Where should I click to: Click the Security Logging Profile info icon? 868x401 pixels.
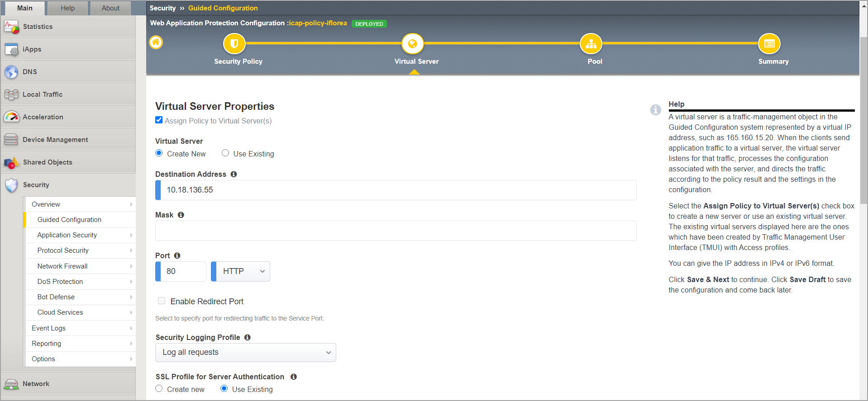pos(247,337)
